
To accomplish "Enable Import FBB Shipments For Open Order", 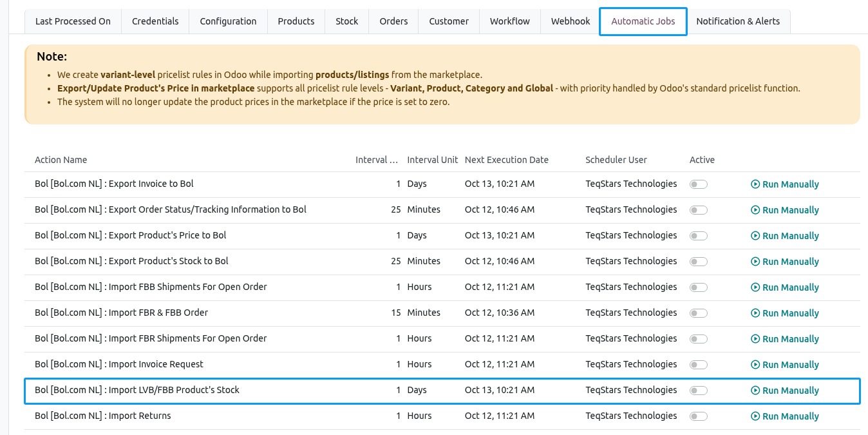I will [699, 287].
